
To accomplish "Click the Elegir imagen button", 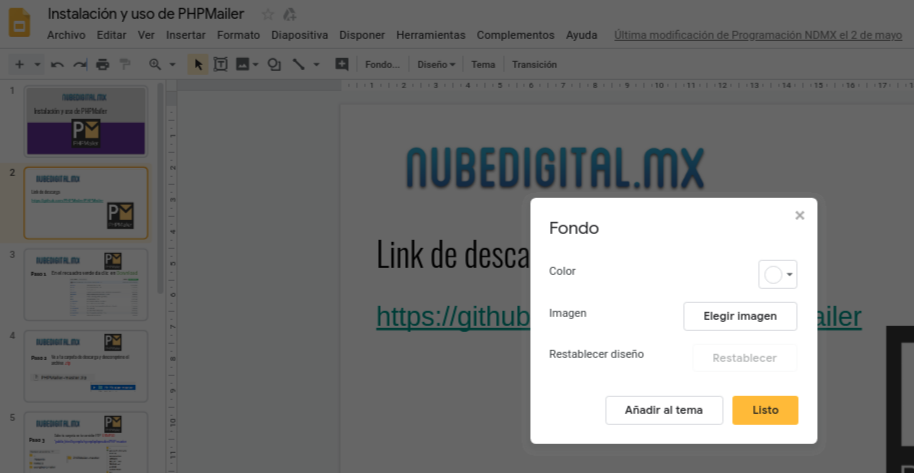I will click(740, 316).
